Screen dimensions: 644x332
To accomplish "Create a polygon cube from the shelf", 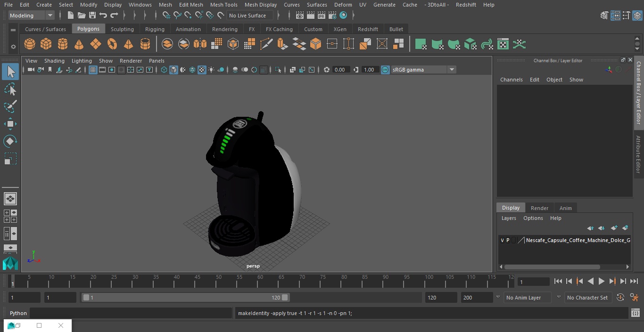I will (46, 44).
